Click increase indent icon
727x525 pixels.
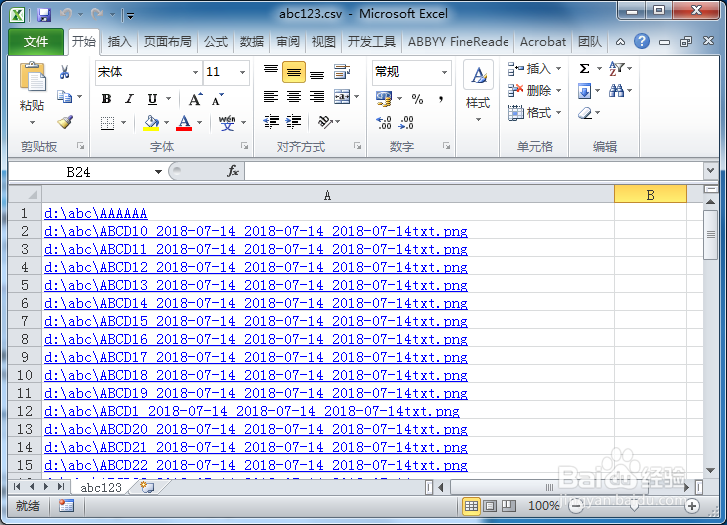[x=293, y=122]
